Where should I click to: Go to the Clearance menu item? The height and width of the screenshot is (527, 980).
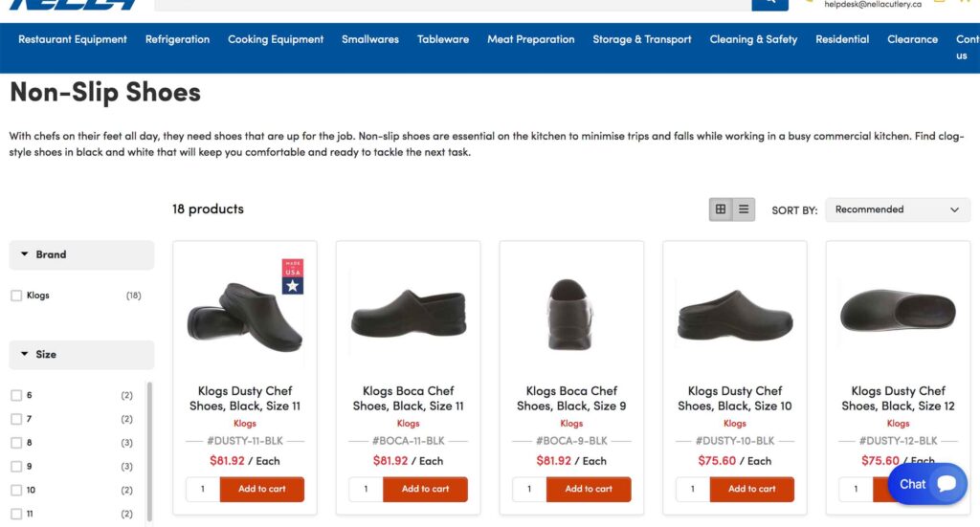912,39
